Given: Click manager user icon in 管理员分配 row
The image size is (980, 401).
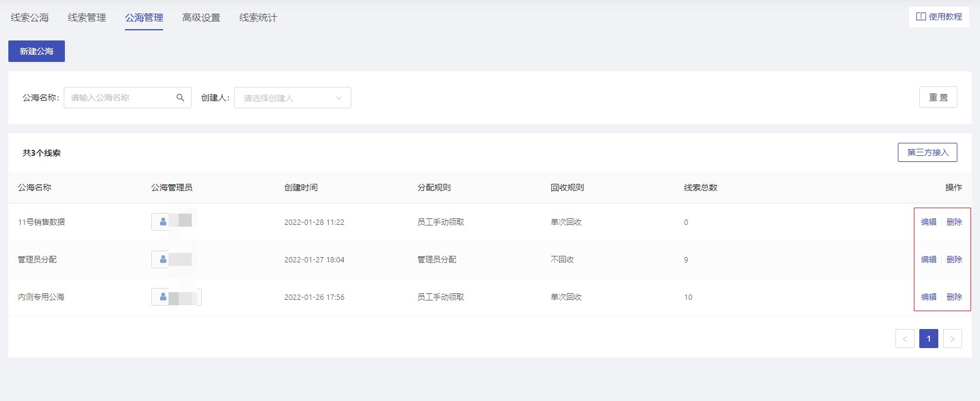Looking at the screenshot, I should [163, 259].
